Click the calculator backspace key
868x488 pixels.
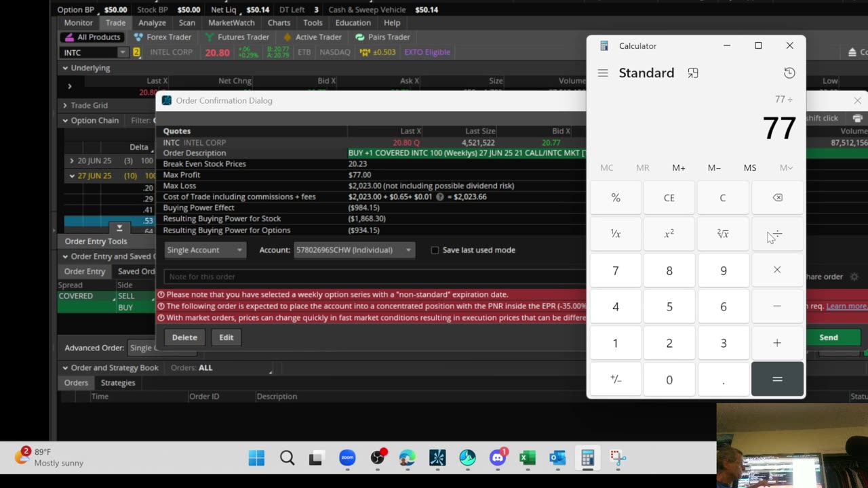pos(777,198)
